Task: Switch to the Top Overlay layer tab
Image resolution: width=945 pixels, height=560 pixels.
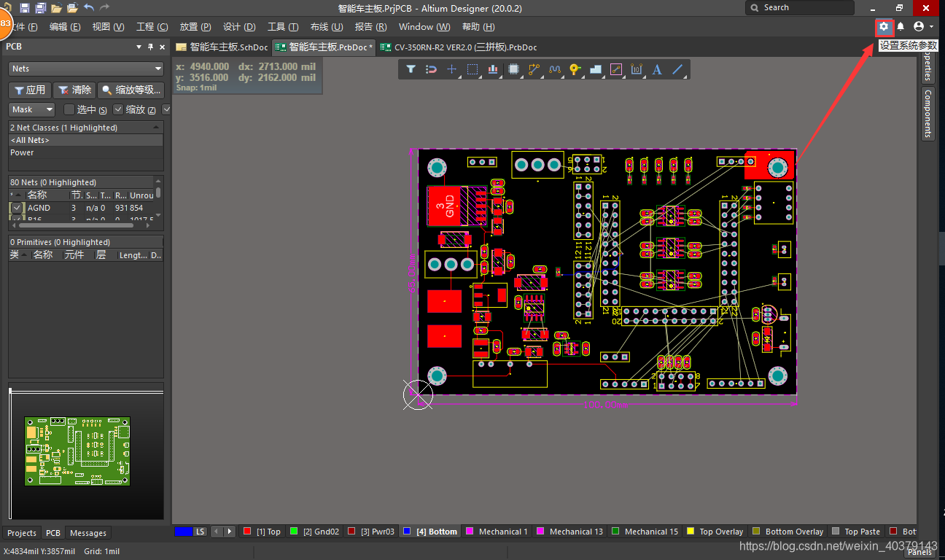Action: [x=715, y=532]
